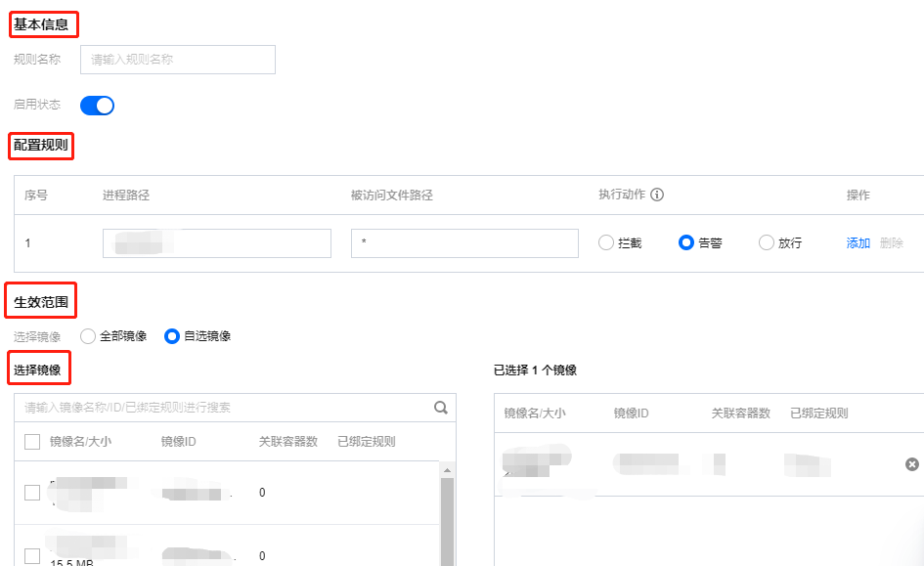
Task: Check the select-all checkbox in image list header
Action: 32,442
